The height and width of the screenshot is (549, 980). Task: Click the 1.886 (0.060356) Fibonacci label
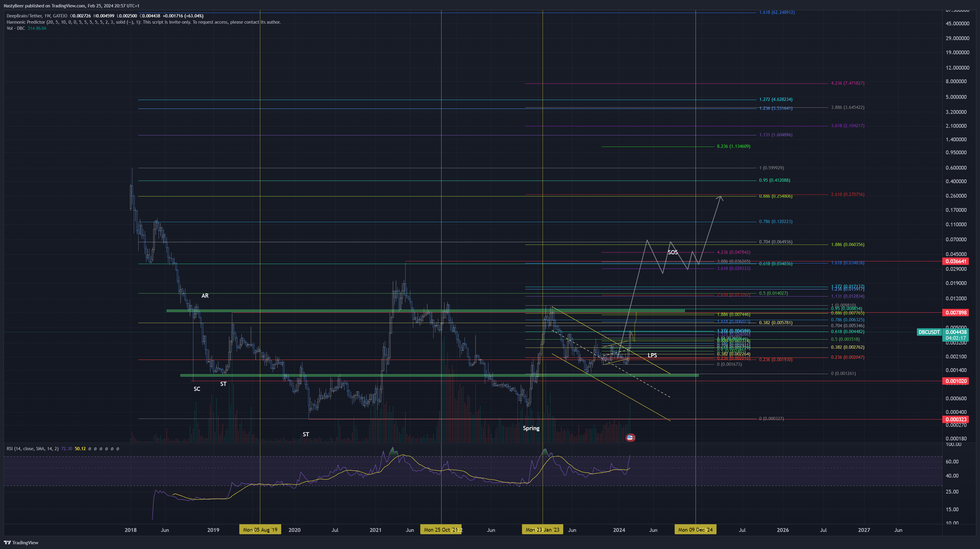coord(847,245)
